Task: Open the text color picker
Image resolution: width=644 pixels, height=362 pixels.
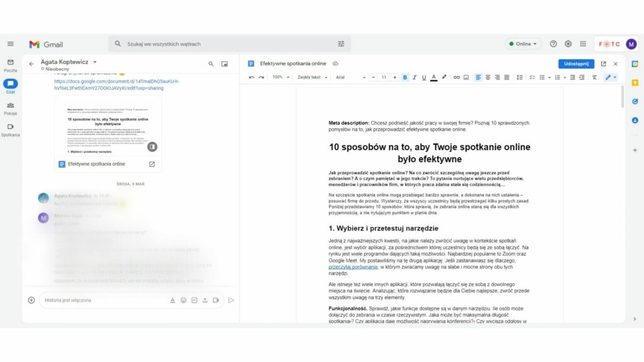Action: point(434,77)
